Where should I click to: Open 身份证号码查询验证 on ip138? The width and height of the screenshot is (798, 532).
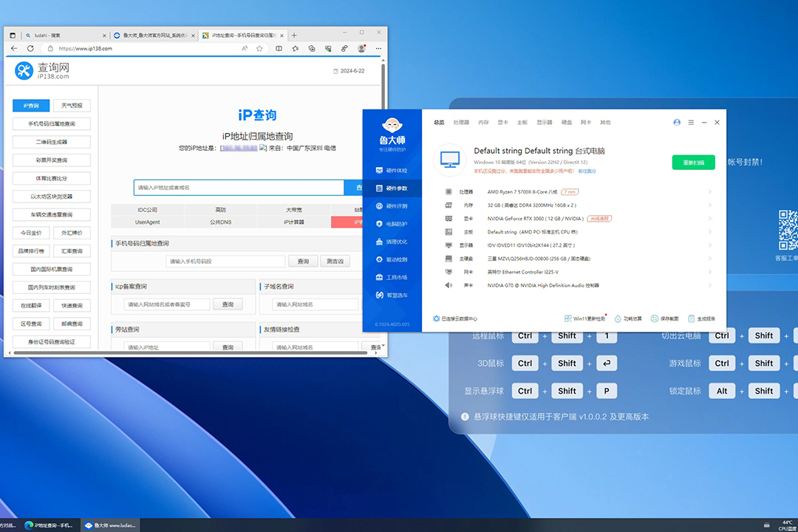click(52, 341)
